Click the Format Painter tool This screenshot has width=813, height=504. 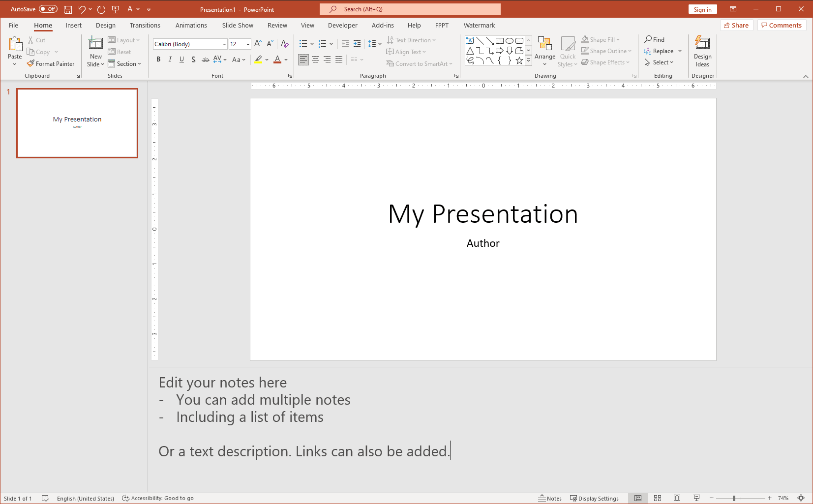tap(51, 63)
